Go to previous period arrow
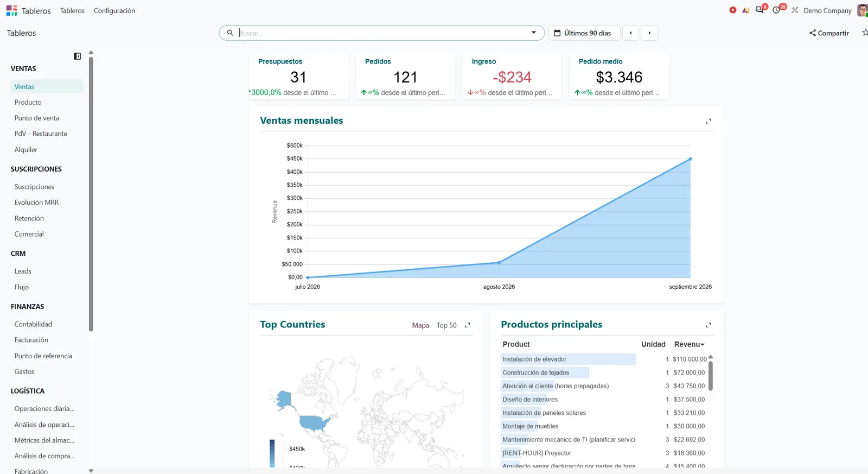The width and height of the screenshot is (868, 474). 630,33
